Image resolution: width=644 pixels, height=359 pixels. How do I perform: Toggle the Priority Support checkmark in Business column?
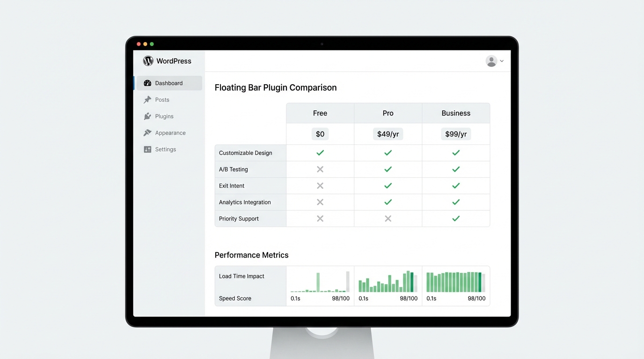455,218
